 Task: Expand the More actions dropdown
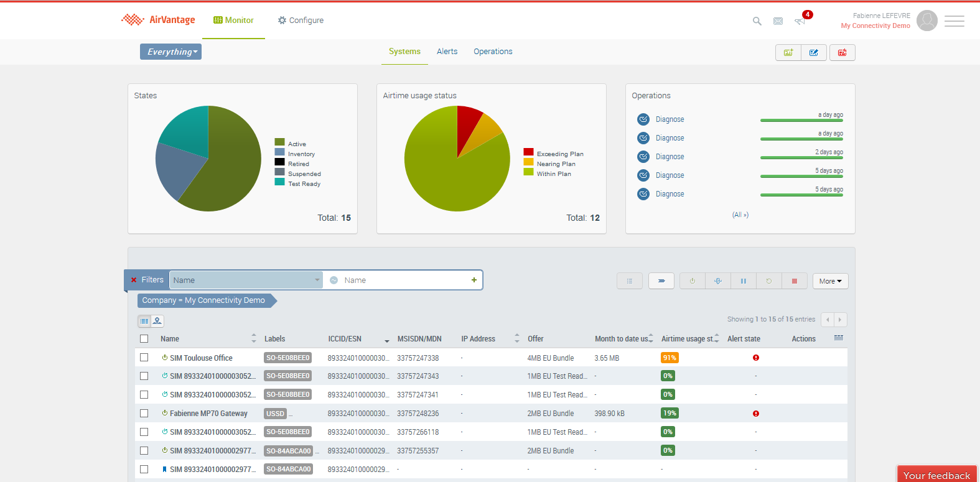click(x=830, y=281)
